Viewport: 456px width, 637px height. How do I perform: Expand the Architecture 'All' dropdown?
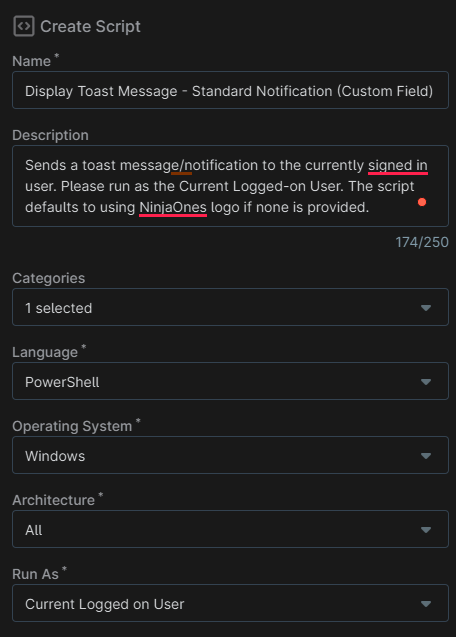pyautogui.click(x=230, y=529)
